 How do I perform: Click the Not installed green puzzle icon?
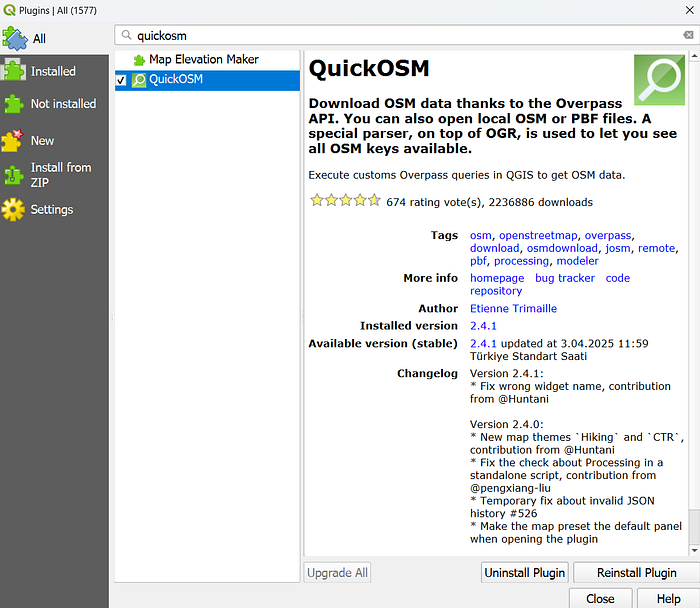click(13, 104)
